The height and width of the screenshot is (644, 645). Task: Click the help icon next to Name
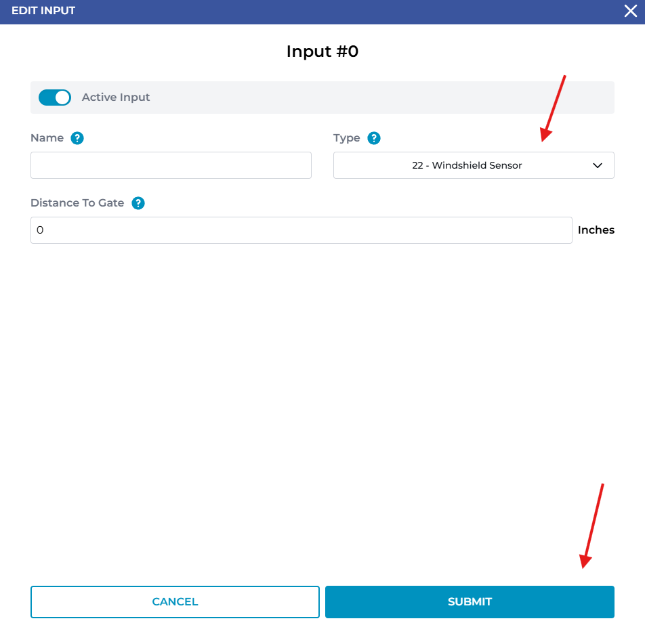coord(77,138)
